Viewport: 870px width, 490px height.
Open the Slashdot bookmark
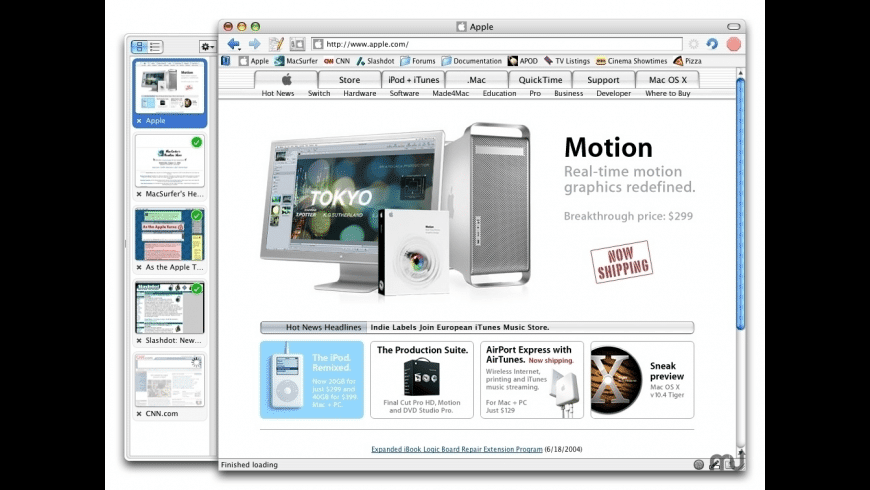coord(375,61)
